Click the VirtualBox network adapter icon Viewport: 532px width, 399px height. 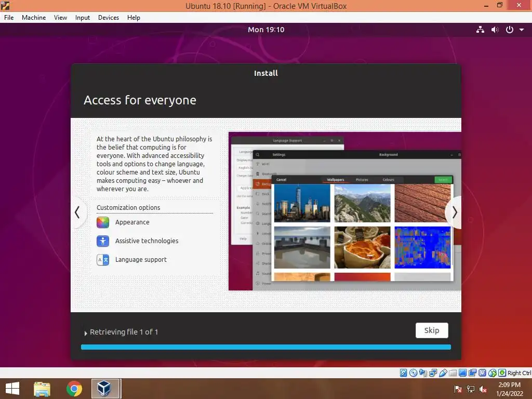(x=433, y=373)
